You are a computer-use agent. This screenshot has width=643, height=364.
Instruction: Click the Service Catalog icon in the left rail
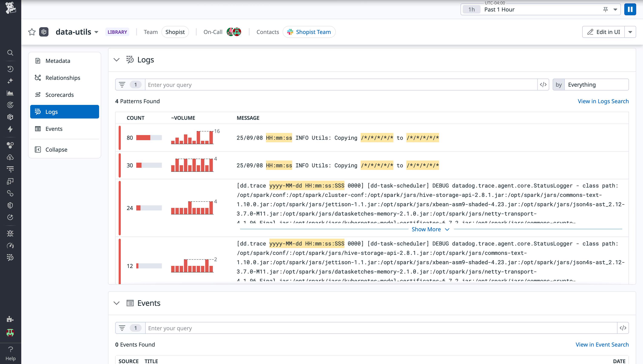[10, 117]
